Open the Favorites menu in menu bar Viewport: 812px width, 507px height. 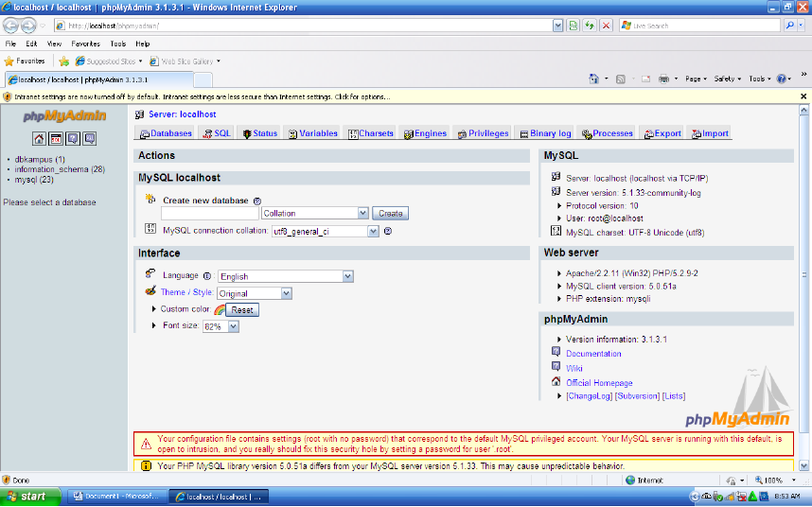click(85, 44)
